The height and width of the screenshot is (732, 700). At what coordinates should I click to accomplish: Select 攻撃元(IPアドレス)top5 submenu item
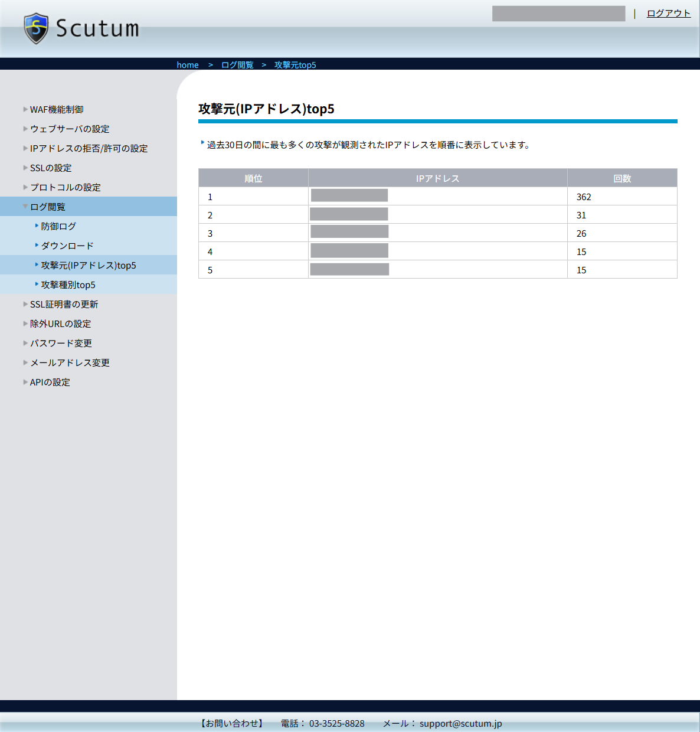click(x=89, y=265)
